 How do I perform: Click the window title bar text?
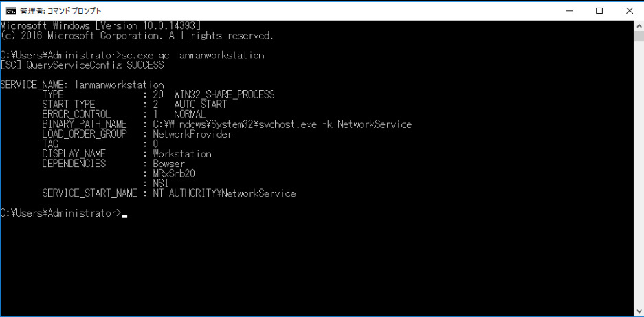coord(60,11)
